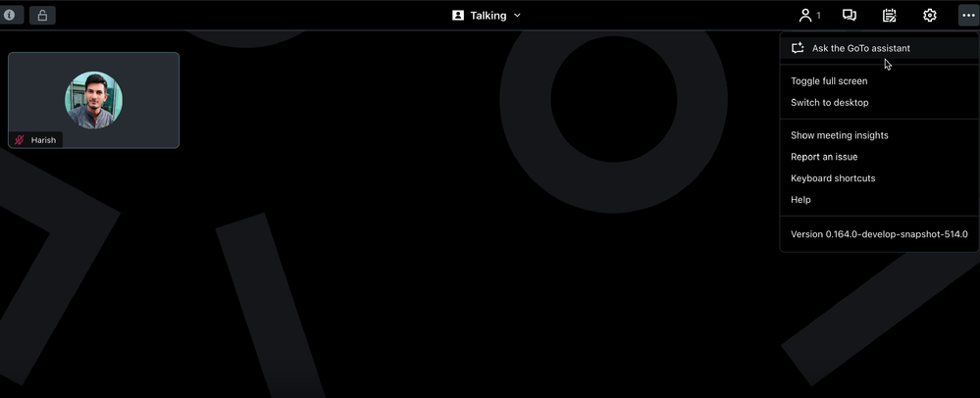Open the chat panel icon
980x398 pixels.
[x=850, y=16]
